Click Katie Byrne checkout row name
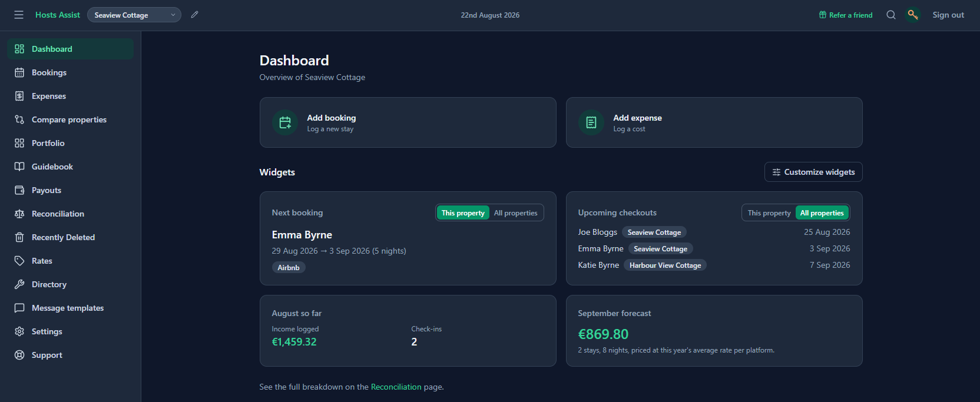 [598, 265]
